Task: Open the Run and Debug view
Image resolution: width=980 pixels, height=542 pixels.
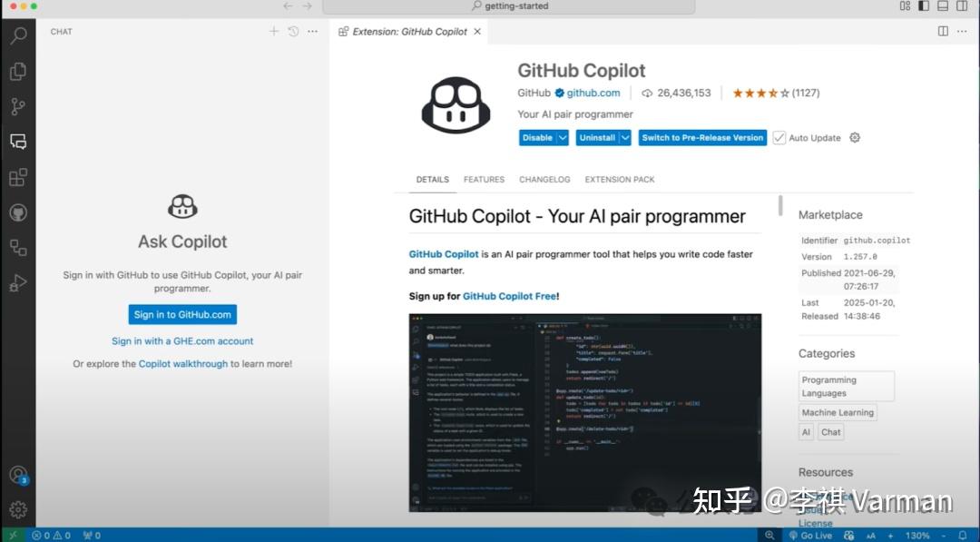Action: [18, 283]
